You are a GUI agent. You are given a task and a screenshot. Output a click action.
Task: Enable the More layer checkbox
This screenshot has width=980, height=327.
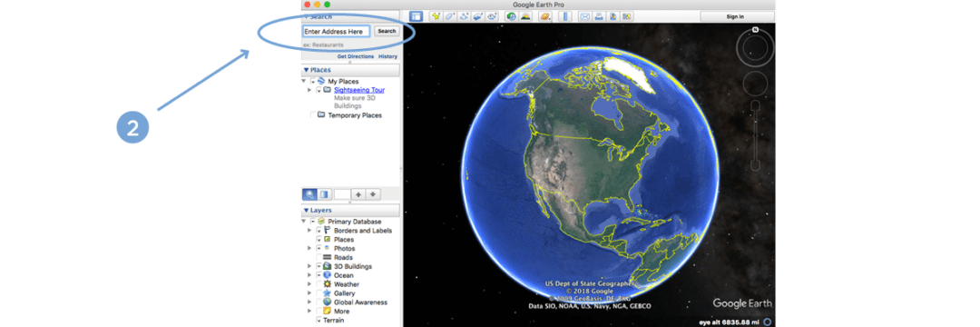click(x=318, y=311)
